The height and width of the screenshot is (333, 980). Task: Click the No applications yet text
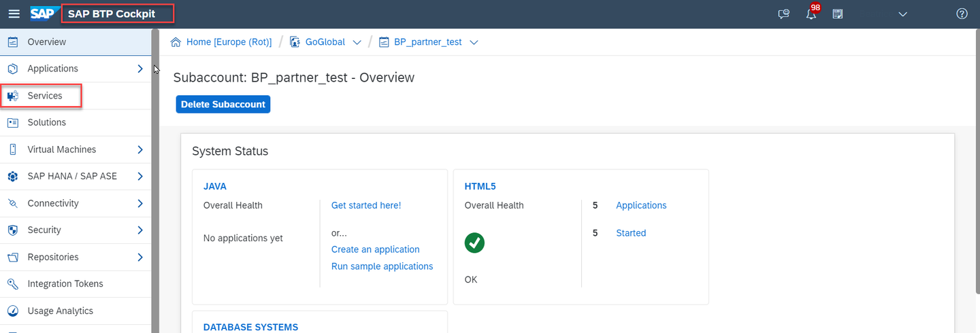[x=243, y=238]
